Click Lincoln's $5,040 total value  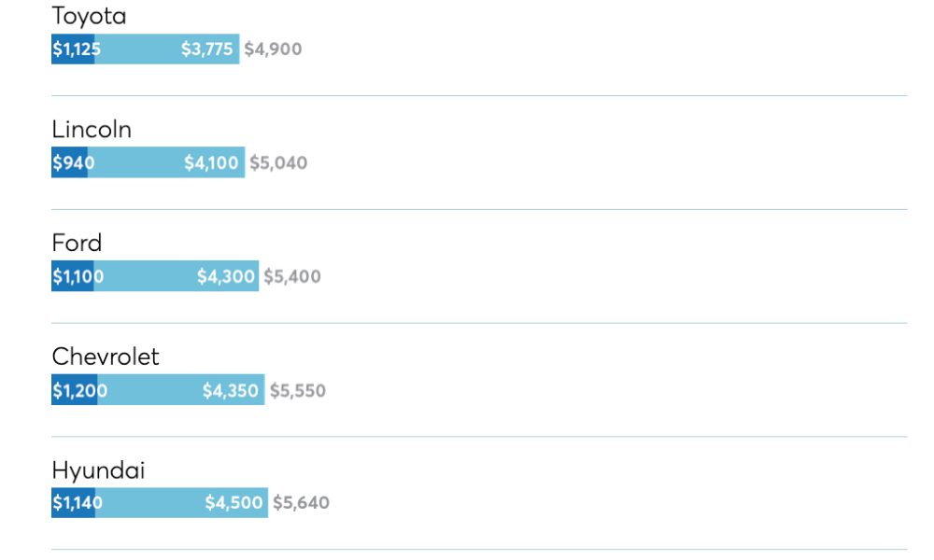tap(278, 162)
